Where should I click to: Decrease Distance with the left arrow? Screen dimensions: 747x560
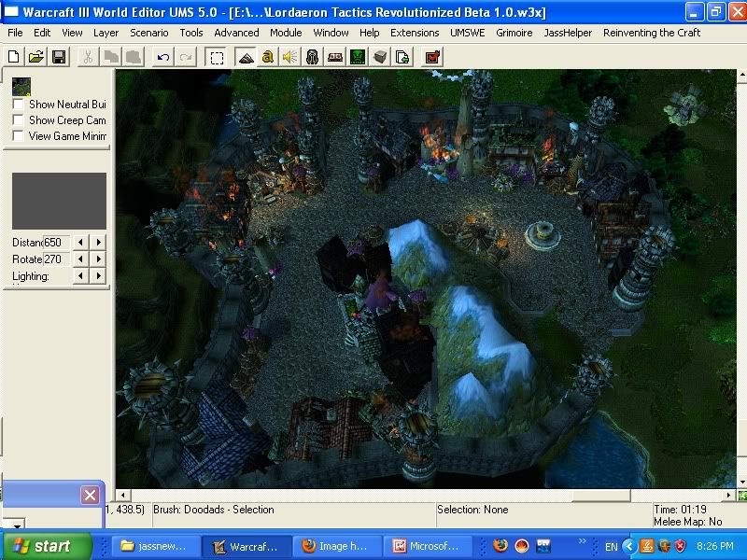80,243
